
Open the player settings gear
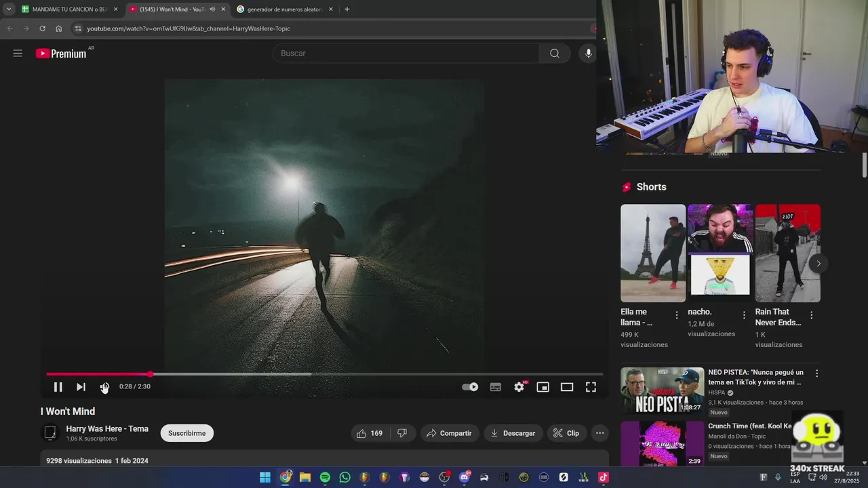[519, 387]
